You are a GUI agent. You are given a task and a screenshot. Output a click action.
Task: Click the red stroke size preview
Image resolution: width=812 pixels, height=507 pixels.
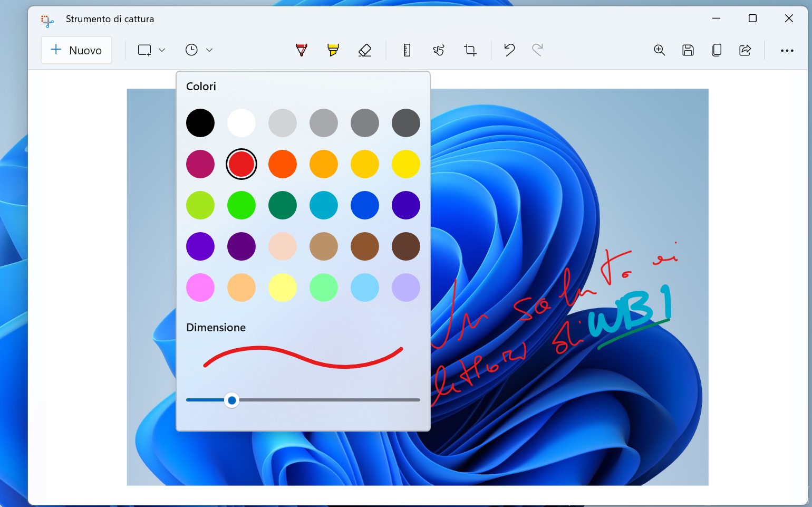coord(303,357)
